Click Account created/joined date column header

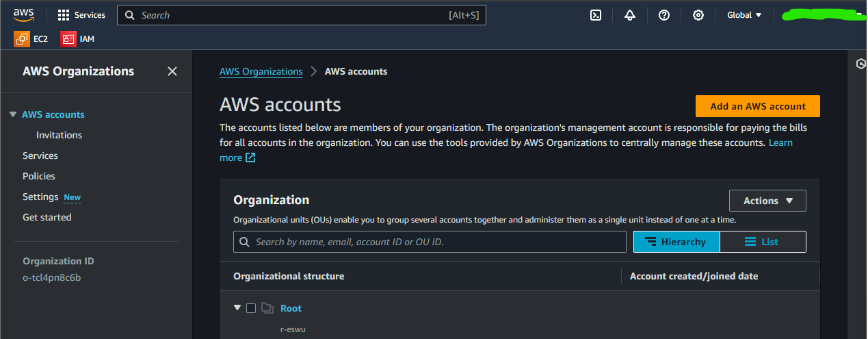pos(694,276)
